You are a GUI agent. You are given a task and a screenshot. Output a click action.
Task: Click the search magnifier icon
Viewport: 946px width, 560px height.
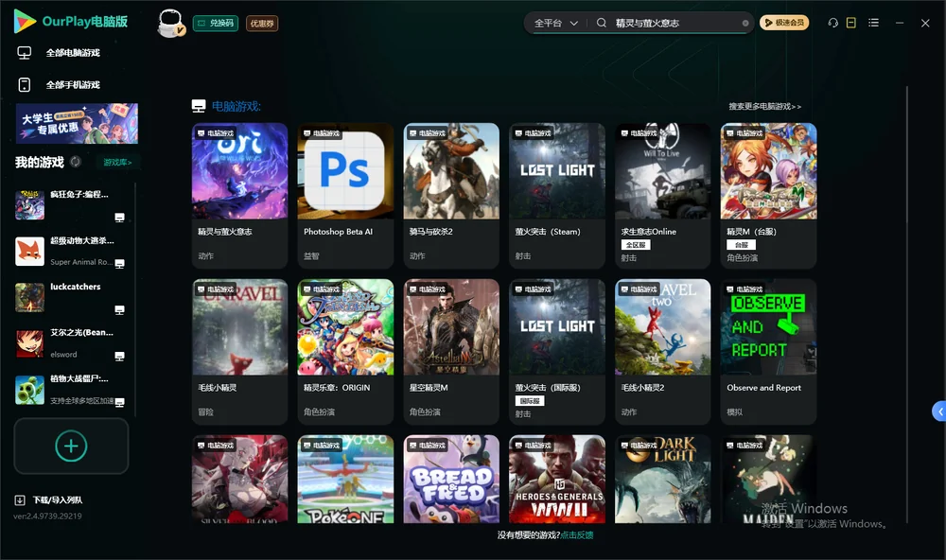602,23
